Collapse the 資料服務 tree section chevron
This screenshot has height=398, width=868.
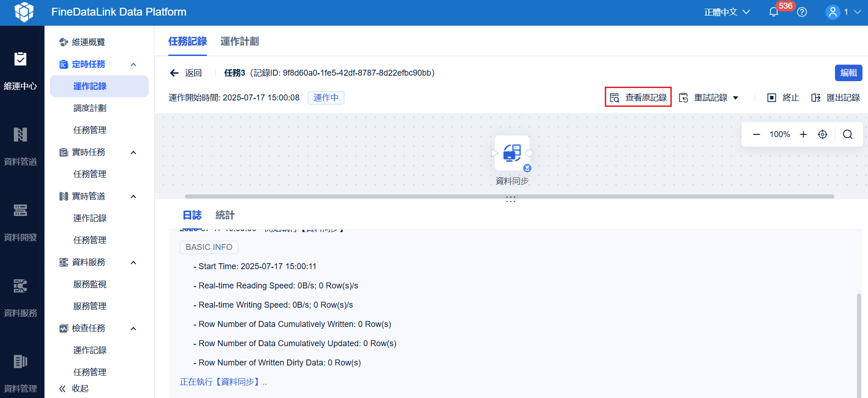(x=133, y=262)
